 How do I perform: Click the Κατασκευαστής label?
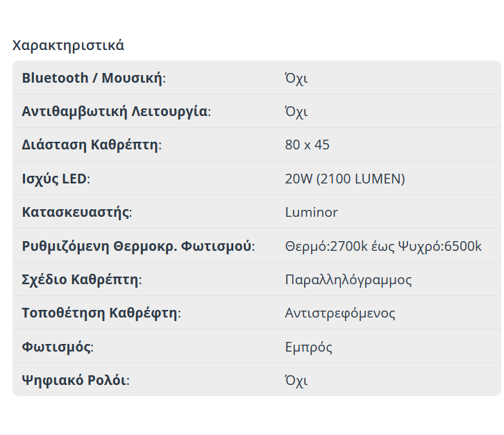coord(77,212)
